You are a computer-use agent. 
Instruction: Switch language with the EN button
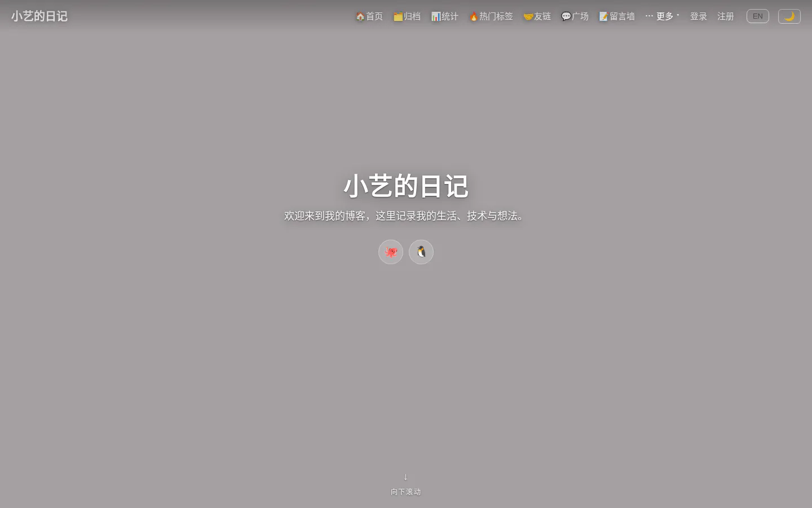(757, 16)
